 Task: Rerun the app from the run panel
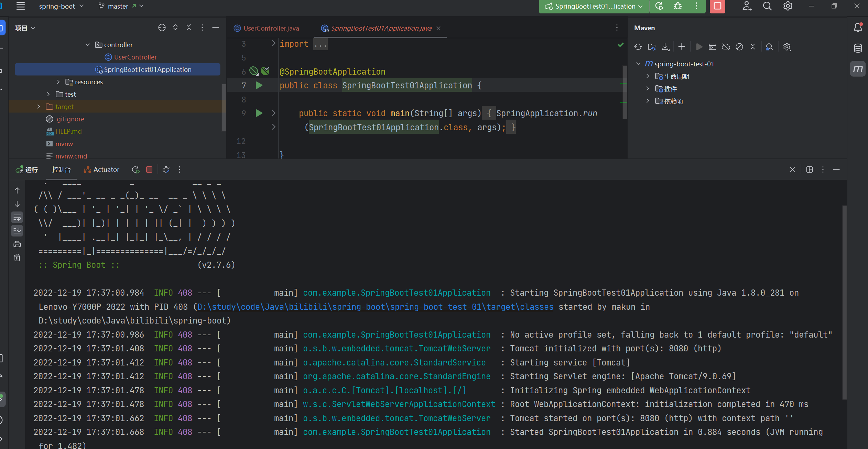pos(135,169)
